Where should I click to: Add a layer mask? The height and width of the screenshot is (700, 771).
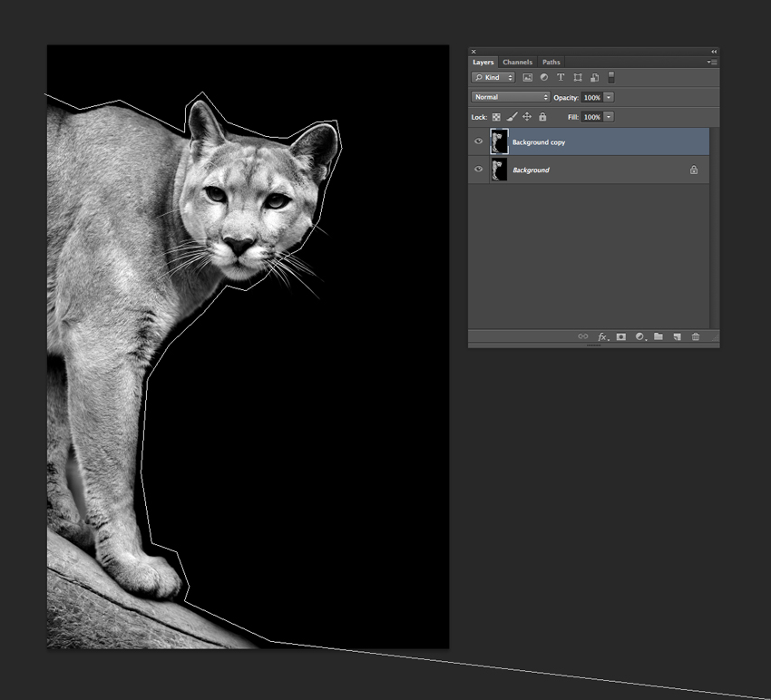tap(621, 336)
